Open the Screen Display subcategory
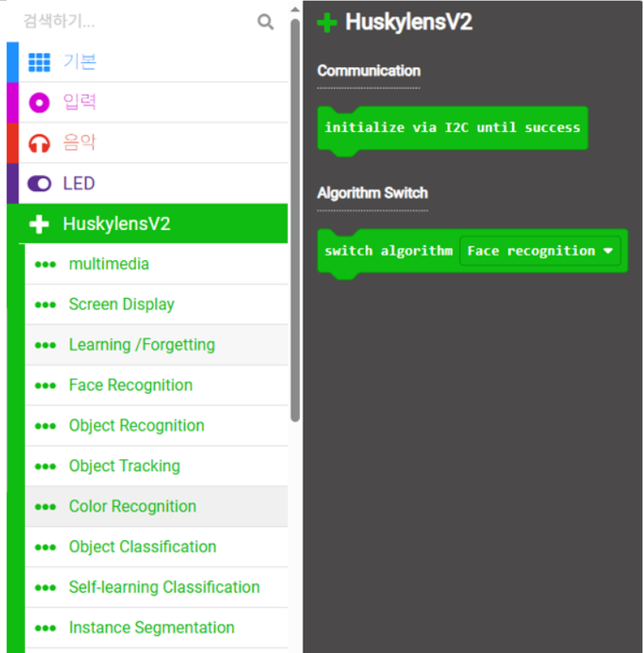Screen dimensions: 644x653 156,304
